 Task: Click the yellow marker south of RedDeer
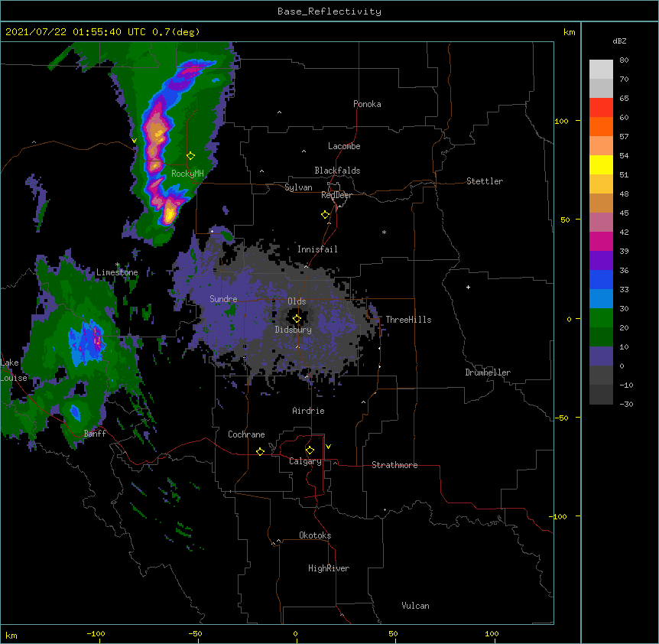(325, 215)
